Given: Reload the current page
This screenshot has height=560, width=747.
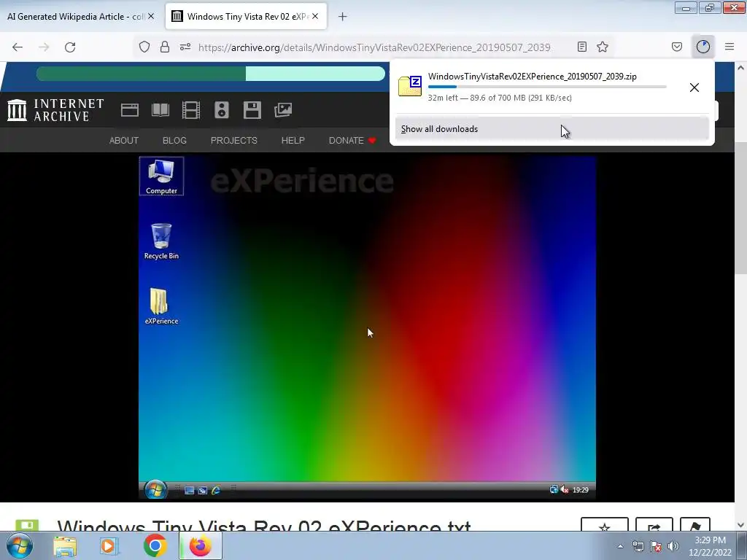Looking at the screenshot, I should tap(70, 47).
